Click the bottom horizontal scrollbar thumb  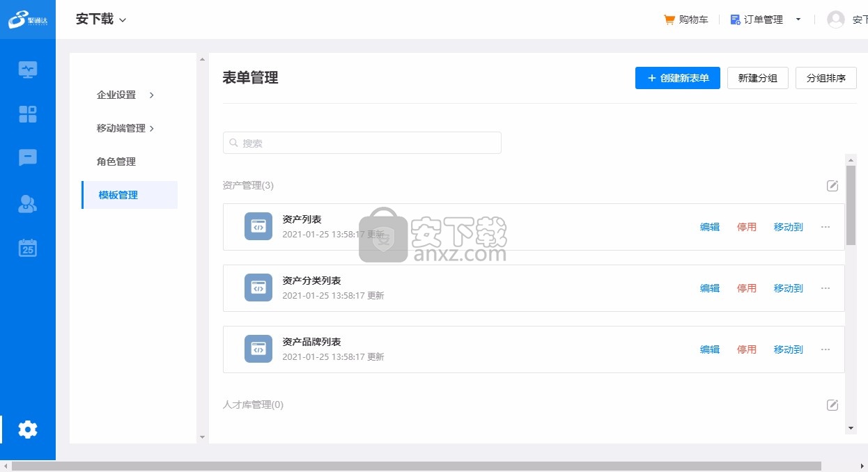tap(417, 466)
